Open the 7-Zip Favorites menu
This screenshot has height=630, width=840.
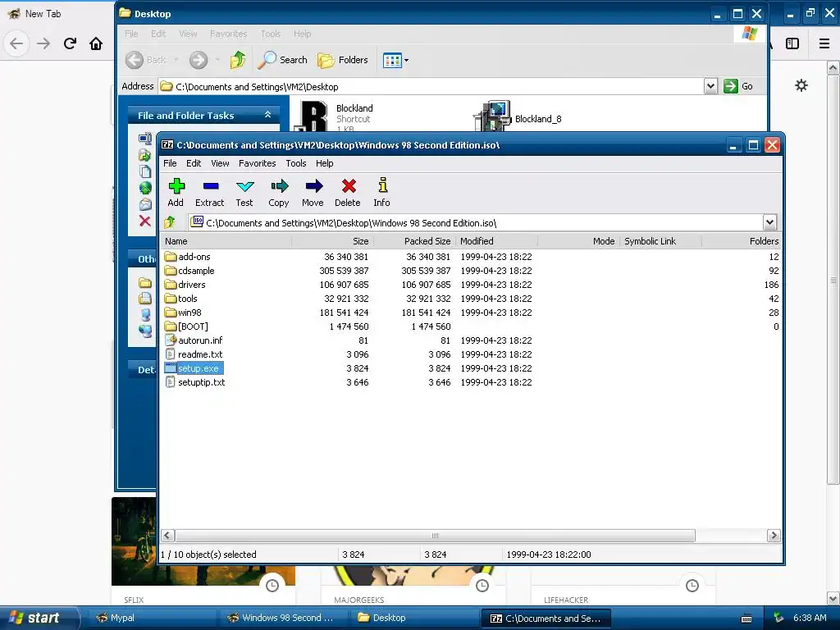coord(257,163)
